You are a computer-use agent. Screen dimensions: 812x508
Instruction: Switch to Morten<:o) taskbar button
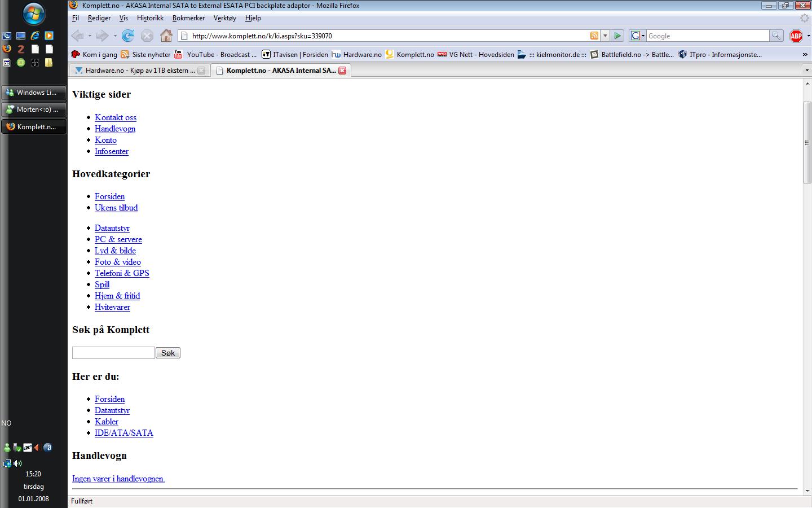point(34,110)
